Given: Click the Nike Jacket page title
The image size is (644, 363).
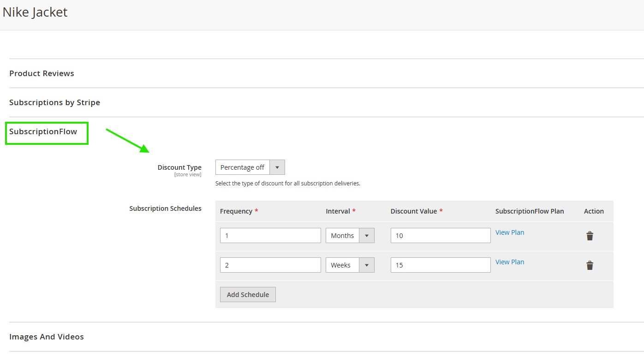Looking at the screenshot, I should pyautogui.click(x=35, y=12).
